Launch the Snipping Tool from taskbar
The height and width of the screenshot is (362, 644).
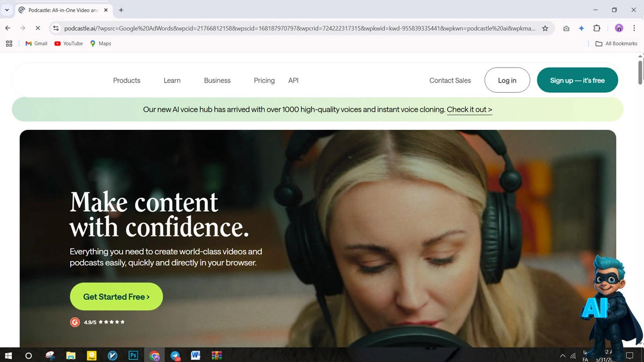click(50, 356)
